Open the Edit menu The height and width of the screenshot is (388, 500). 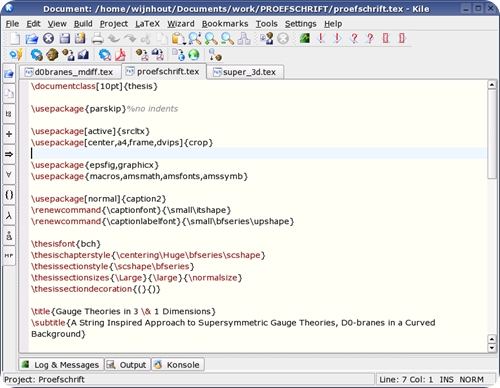click(33, 24)
